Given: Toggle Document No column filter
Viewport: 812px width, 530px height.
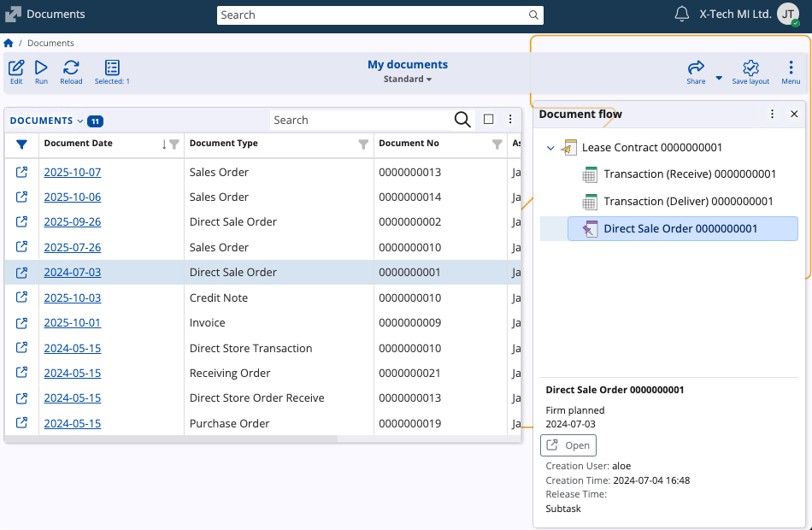Looking at the screenshot, I should (x=497, y=144).
